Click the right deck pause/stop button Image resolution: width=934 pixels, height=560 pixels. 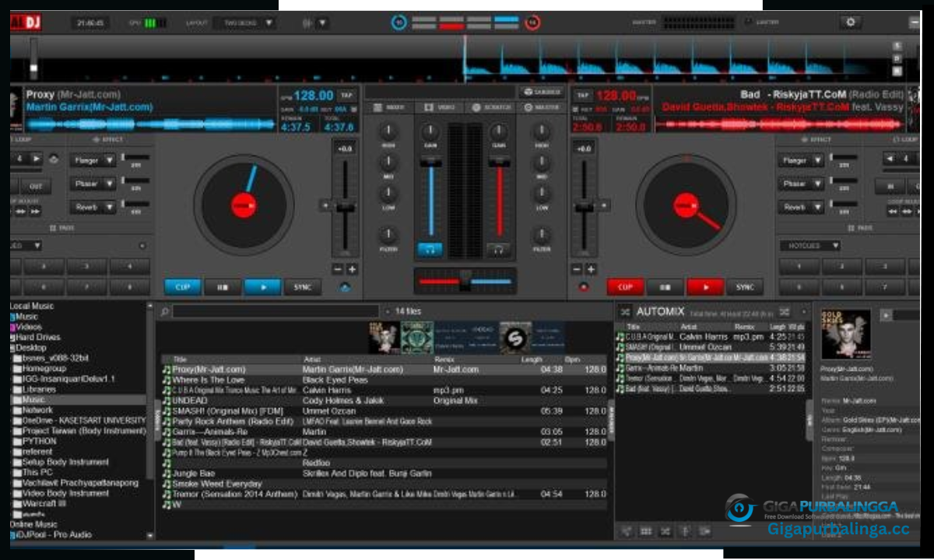coord(665,287)
